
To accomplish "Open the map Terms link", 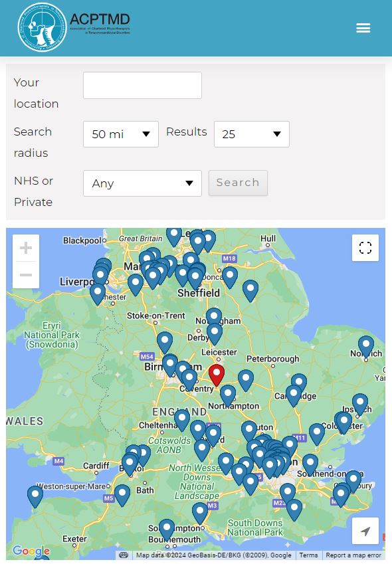I will click(308, 555).
